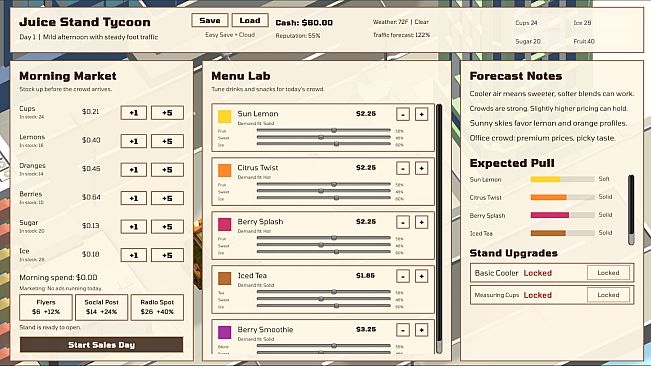Click the Expected Pull scrollbar

pyautogui.click(x=631, y=210)
